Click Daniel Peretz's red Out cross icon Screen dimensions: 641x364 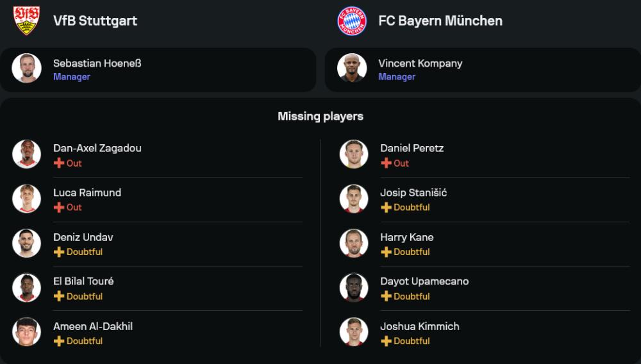pyautogui.click(x=386, y=163)
